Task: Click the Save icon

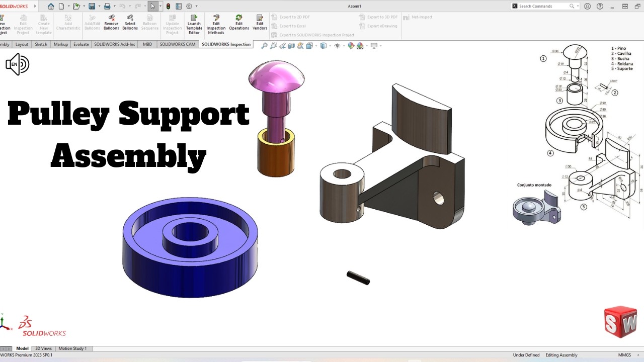Action: (x=92, y=7)
